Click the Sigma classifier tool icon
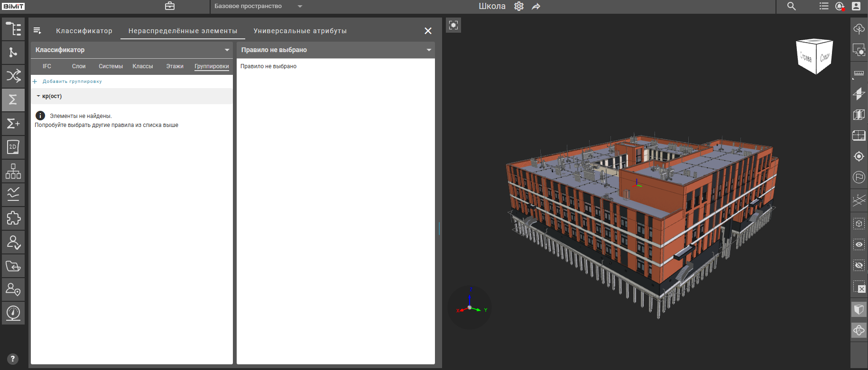This screenshot has width=868, height=370. point(13,99)
